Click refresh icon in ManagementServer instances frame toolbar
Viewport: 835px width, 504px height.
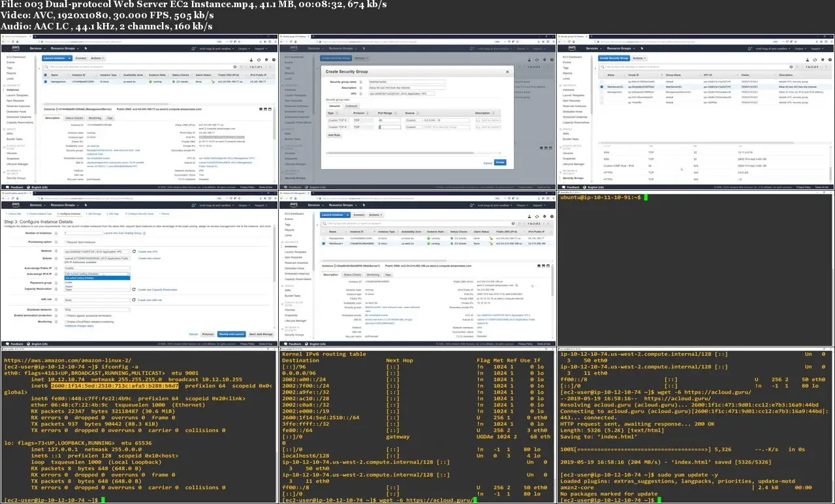[x=259, y=60]
